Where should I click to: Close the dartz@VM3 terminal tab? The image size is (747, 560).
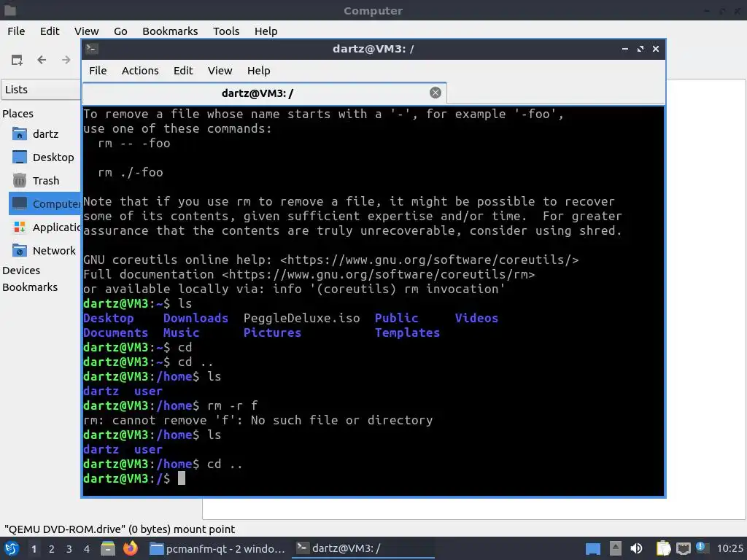tap(435, 93)
